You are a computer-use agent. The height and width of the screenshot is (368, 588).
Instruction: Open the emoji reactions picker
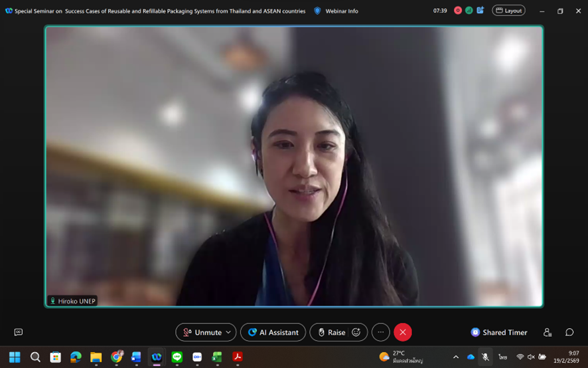(x=356, y=332)
